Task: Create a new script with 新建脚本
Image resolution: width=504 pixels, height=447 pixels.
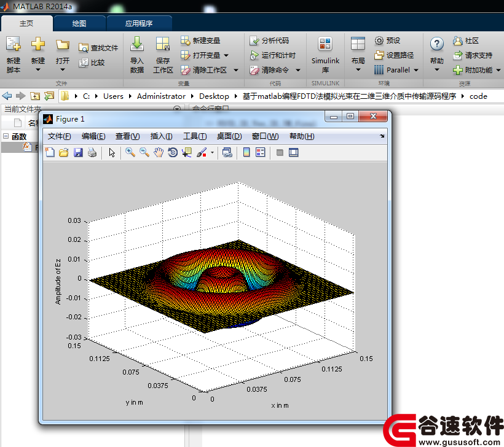Action: pyautogui.click(x=14, y=55)
